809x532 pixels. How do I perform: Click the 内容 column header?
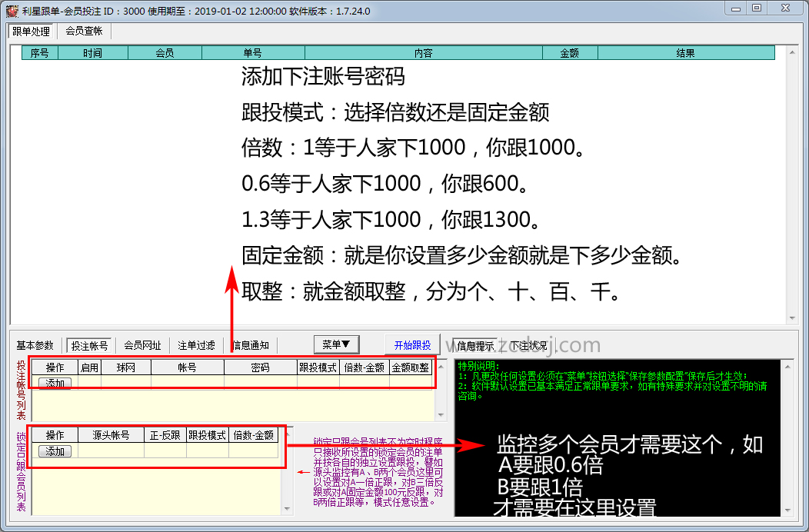(423, 53)
